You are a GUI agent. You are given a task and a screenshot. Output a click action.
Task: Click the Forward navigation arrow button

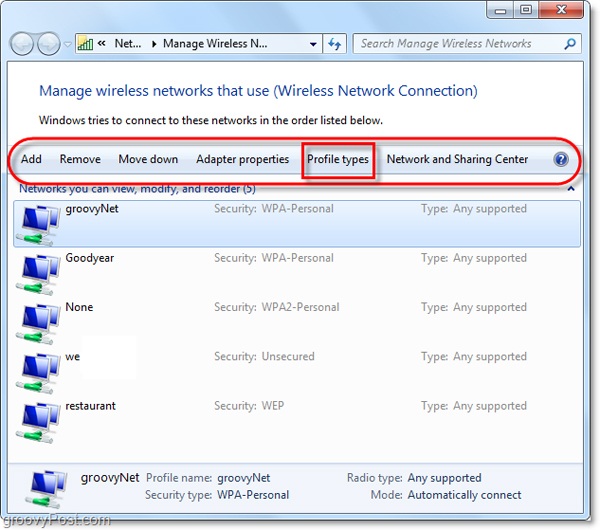(x=49, y=44)
